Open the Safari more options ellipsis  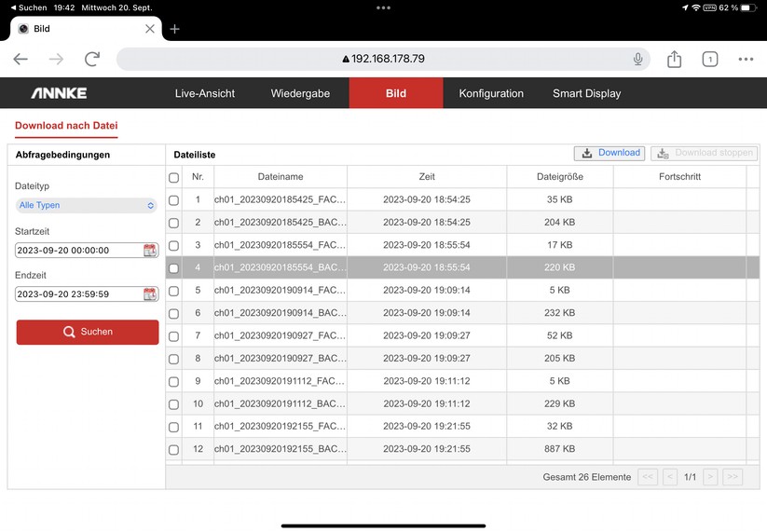(x=746, y=59)
